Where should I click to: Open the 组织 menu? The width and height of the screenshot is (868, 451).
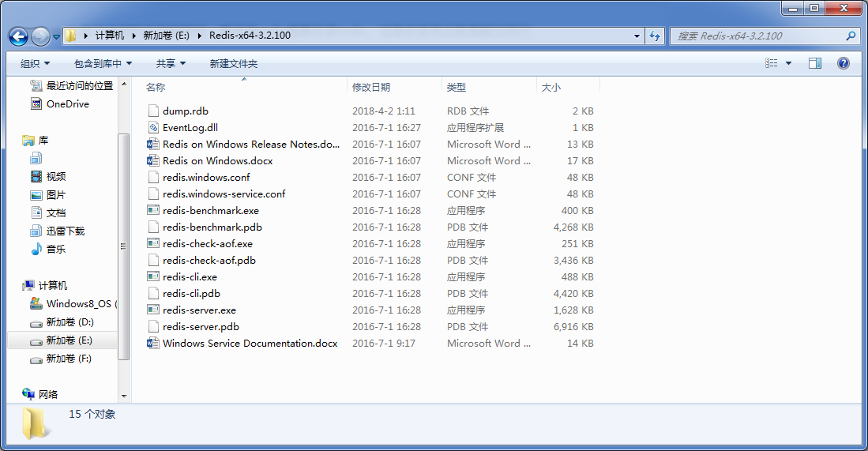(35, 64)
